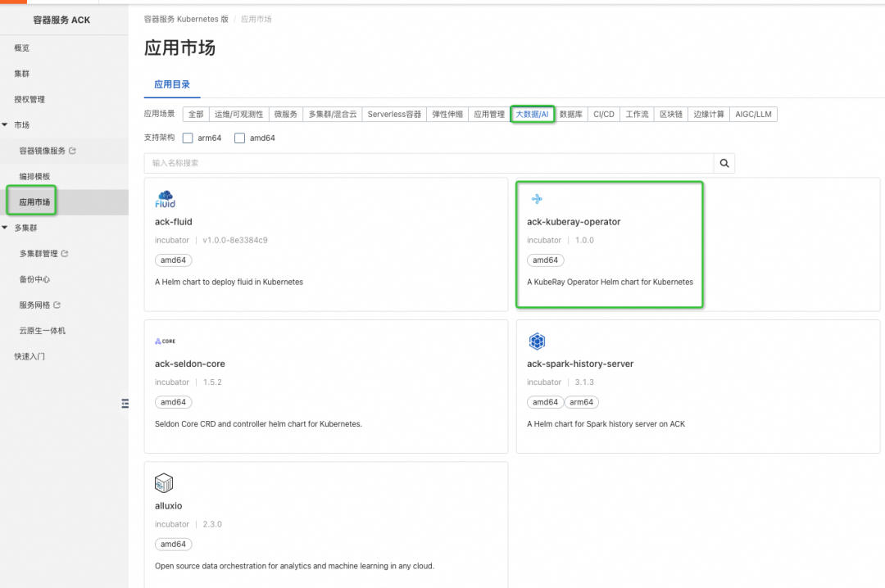Select the 区块链 scenario filter
This screenshot has width=885, height=588.
pyautogui.click(x=671, y=114)
